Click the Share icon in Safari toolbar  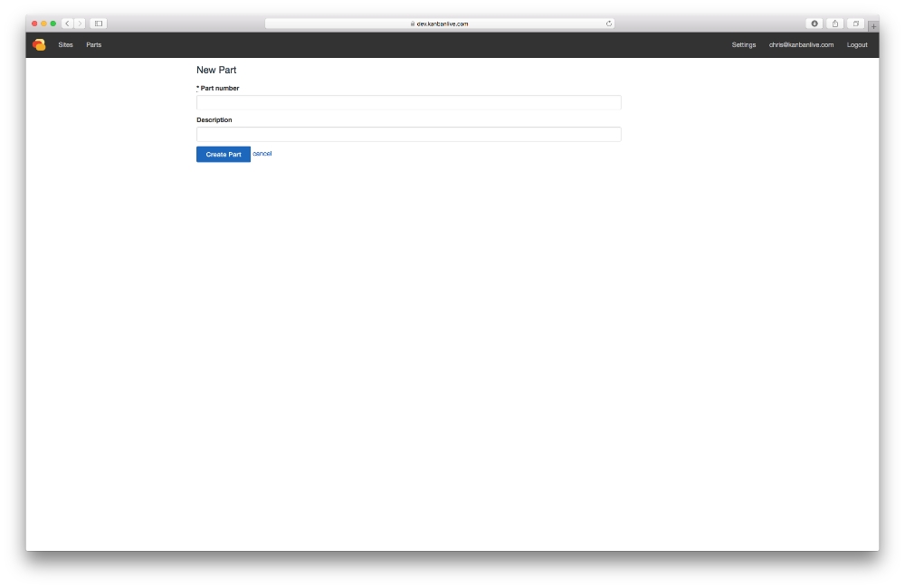pos(835,24)
